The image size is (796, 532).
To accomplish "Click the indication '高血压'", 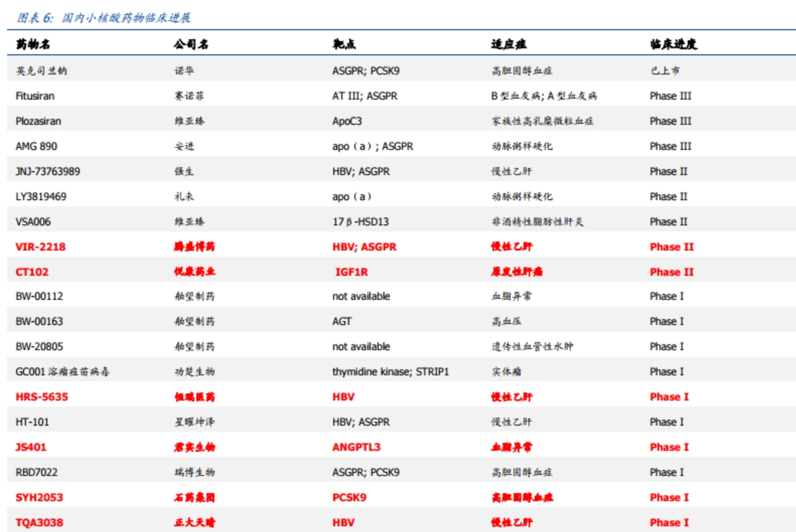I will coord(506,321).
